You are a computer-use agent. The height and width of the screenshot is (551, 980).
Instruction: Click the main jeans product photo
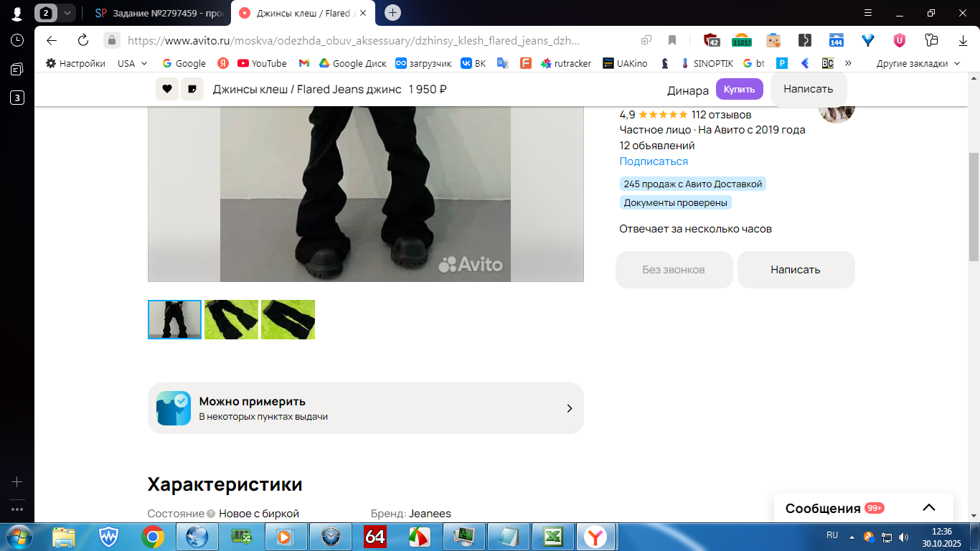pos(366,194)
